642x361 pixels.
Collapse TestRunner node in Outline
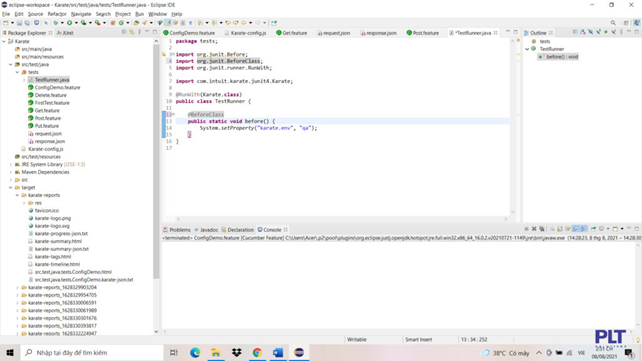pyautogui.click(x=527, y=49)
